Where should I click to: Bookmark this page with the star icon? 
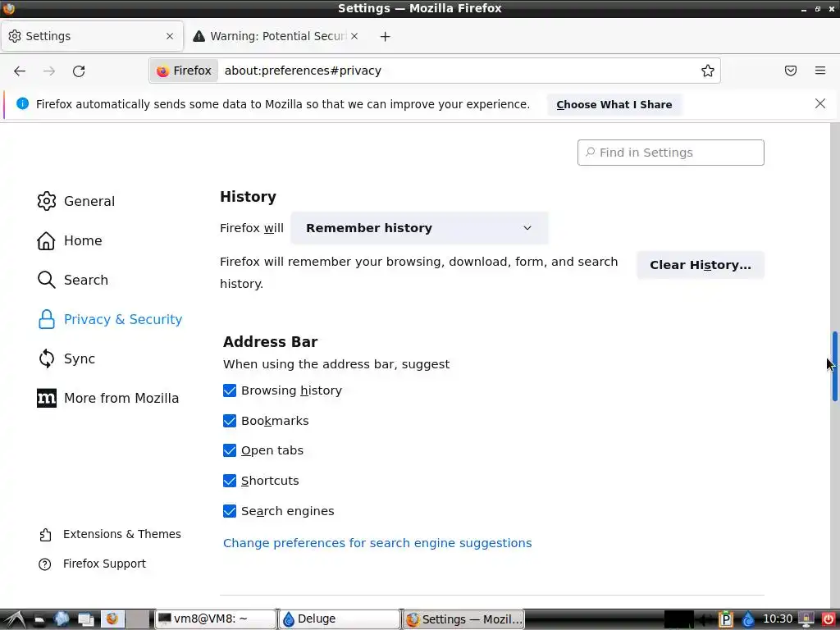[708, 71]
